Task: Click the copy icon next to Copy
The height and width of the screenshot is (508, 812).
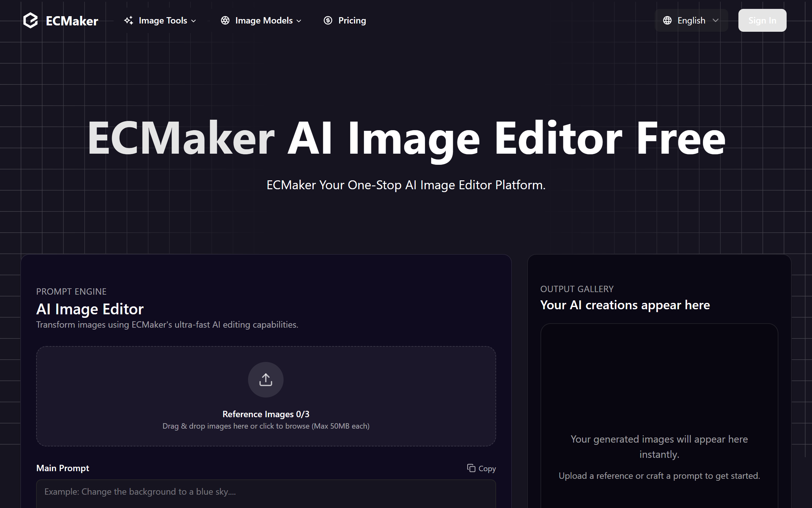Action: 471,468
